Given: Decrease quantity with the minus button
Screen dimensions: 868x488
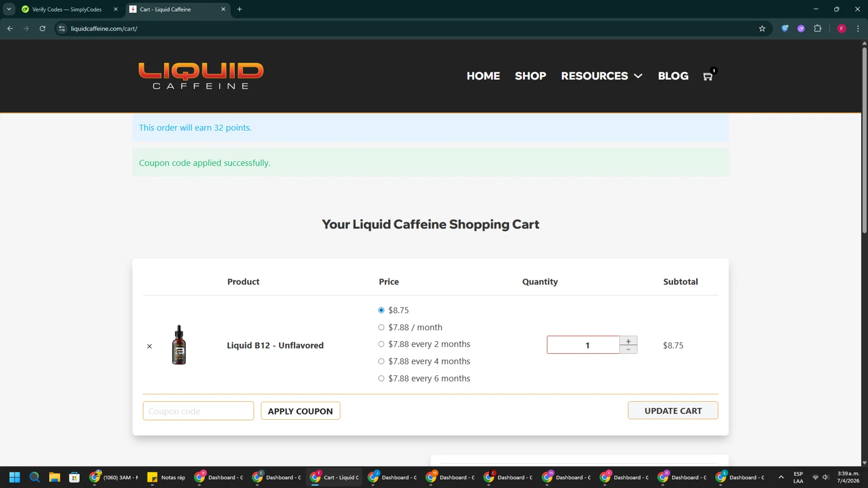Looking at the screenshot, I should pos(628,349).
